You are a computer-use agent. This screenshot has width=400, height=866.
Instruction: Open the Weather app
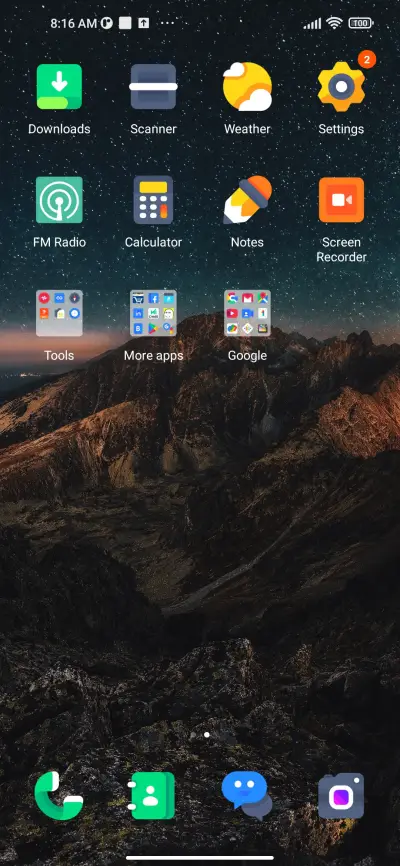point(247,87)
